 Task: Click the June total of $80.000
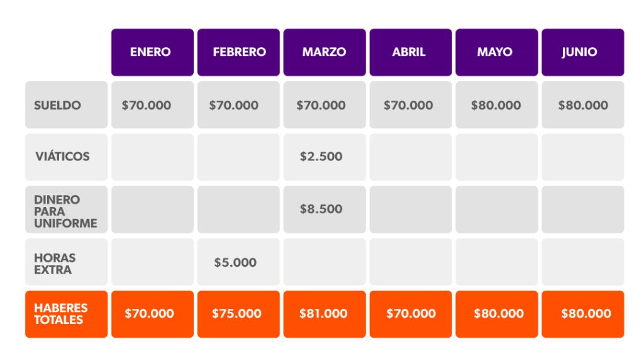point(583,315)
